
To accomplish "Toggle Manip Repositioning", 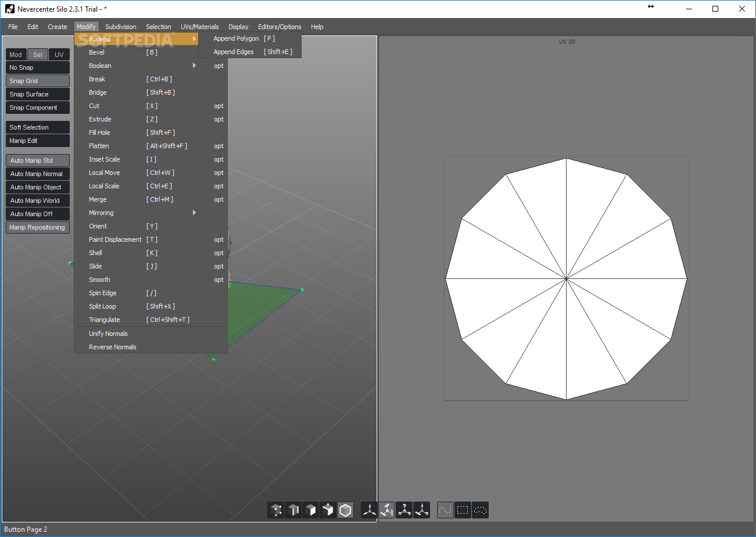I will pyautogui.click(x=38, y=227).
